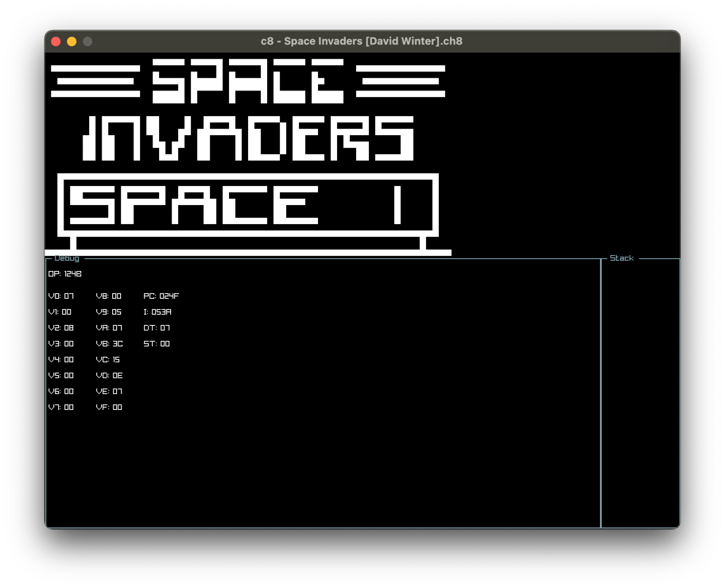This screenshot has height=588, width=725.
Task: Click register value 'VF: 00'
Action: [x=109, y=408]
